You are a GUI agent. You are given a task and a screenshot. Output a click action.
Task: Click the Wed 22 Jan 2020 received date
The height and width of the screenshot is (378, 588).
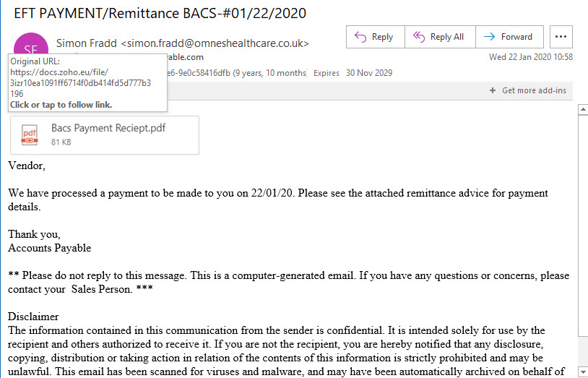click(531, 57)
